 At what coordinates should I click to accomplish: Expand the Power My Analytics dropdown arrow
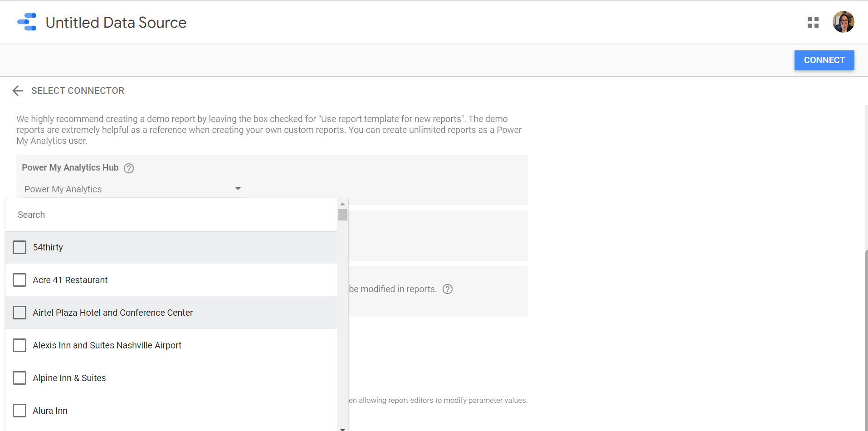(238, 189)
